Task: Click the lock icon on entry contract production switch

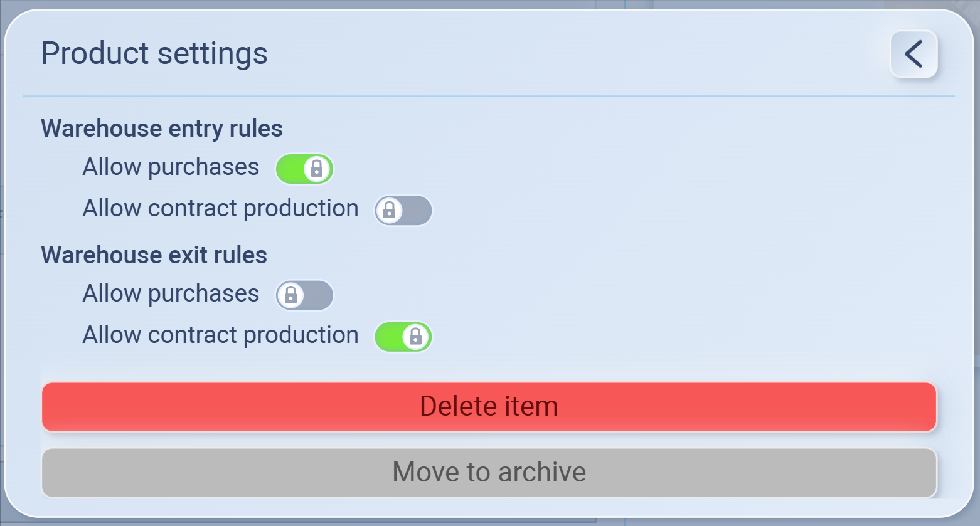Action: tap(390, 210)
